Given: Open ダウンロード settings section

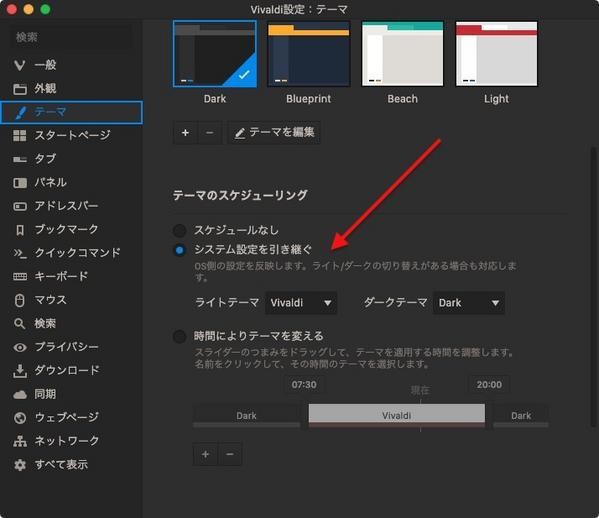Looking at the screenshot, I should point(71,371).
